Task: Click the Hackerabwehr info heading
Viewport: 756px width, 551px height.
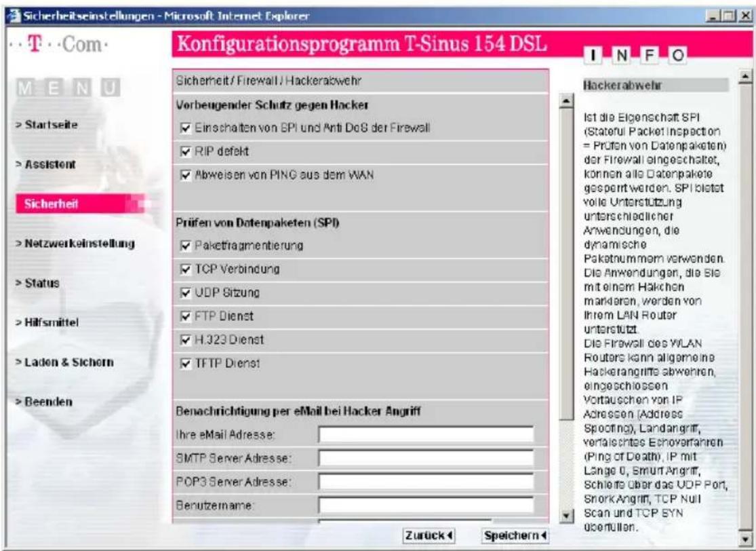Action: (x=622, y=85)
